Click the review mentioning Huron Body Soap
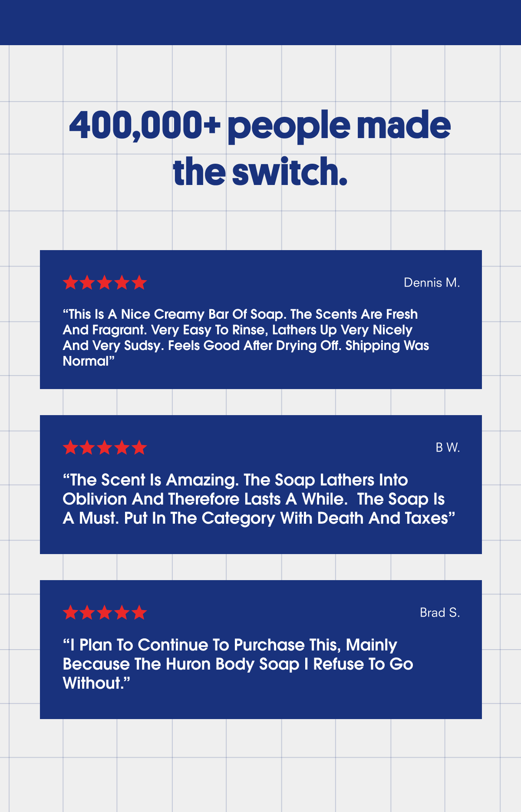The width and height of the screenshot is (521, 812). pyautogui.click(x=238, y=664)
